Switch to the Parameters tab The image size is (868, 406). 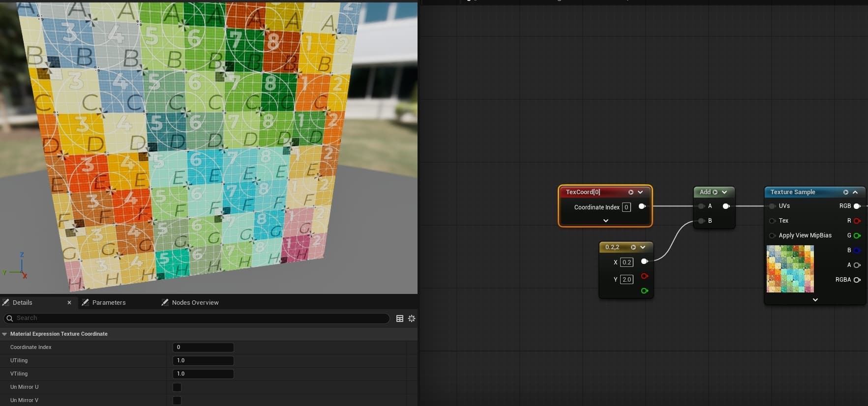[x=109, y=303]
